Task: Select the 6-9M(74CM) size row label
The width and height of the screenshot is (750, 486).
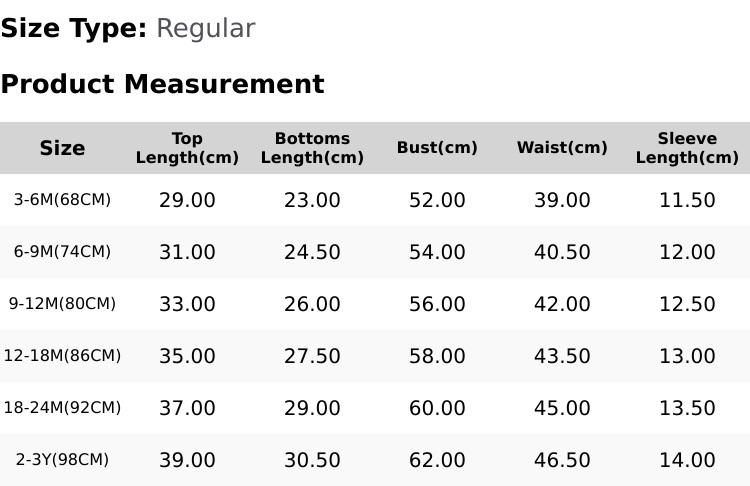Action: pyautogui.click(x=62, y=252)
